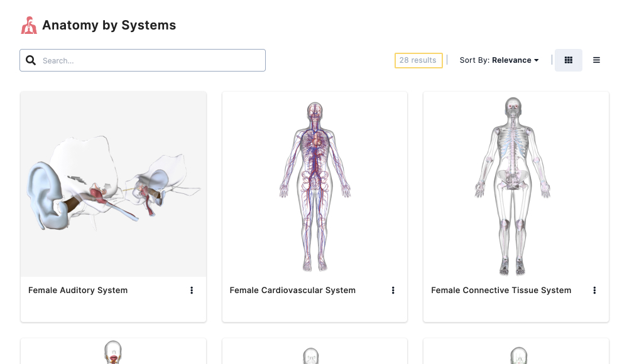This screenshot has width=622, height=364.
Task: Open the partially visible bottom-left model card
Action: tap(114, 351)
